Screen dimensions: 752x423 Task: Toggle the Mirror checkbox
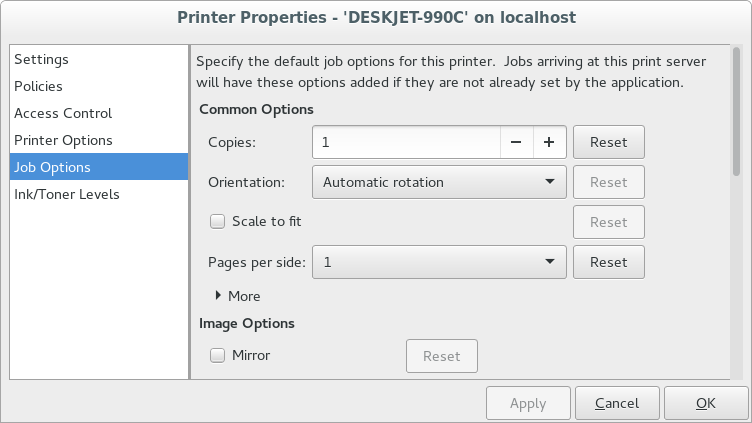217,355
